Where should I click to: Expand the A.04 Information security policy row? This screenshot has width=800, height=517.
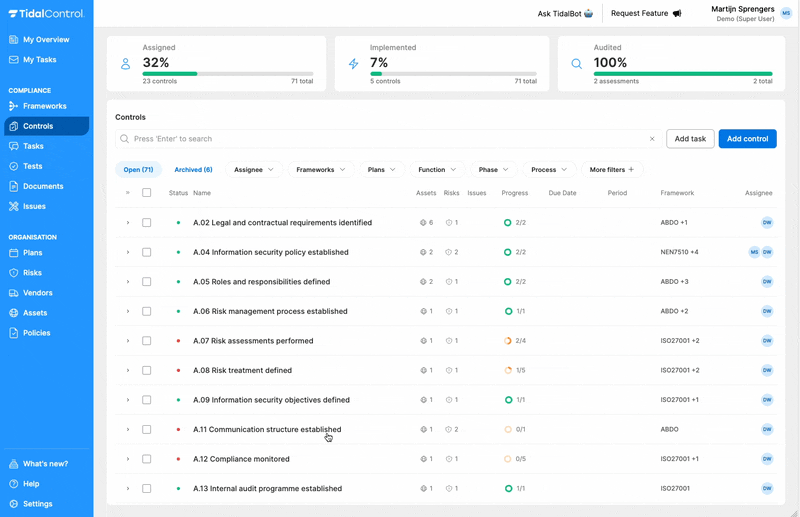click(128, 252)
